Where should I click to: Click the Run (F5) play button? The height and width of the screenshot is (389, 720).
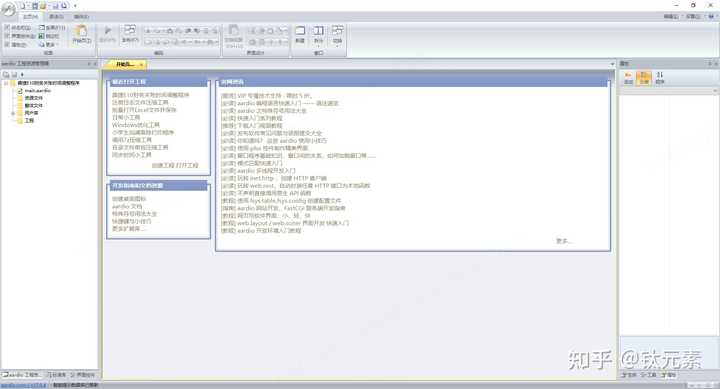107,34
